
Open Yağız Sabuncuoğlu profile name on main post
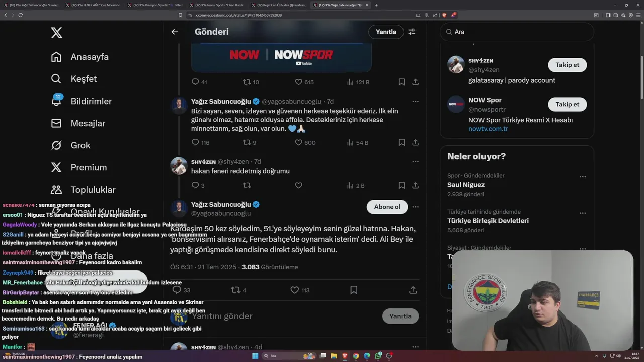point(221,204)
